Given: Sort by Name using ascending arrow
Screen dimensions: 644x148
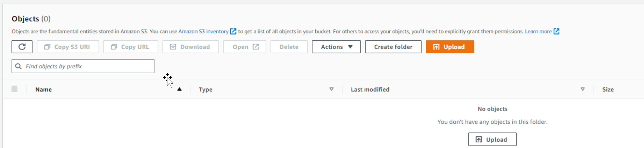Looking at the screenshot, I should point(179,89).
